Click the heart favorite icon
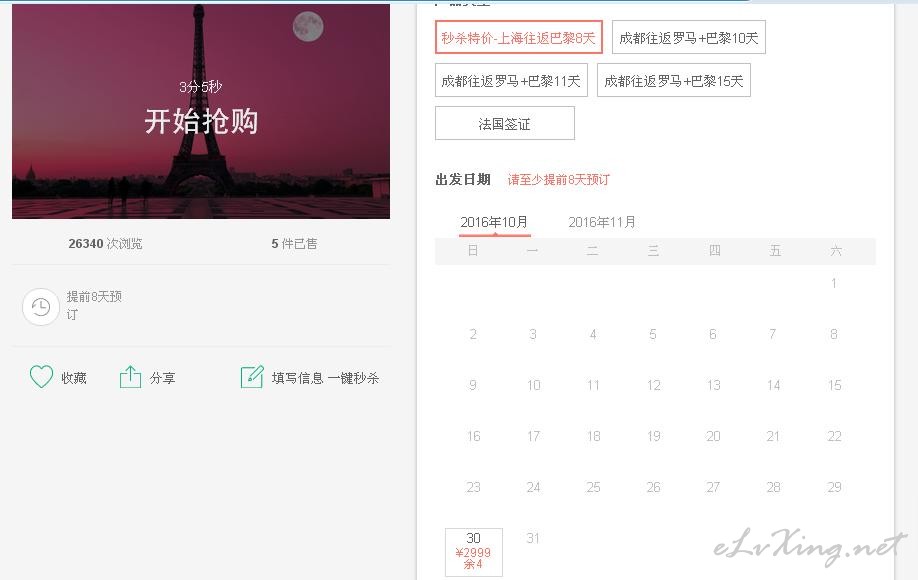This screenshot has height=580, width=918. click(x=41, y=377)
